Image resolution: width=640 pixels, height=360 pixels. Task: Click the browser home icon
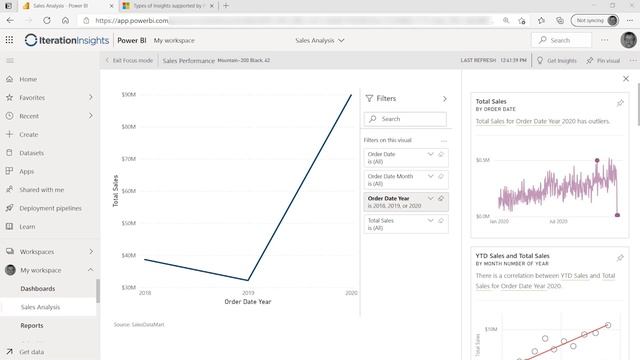65,20
